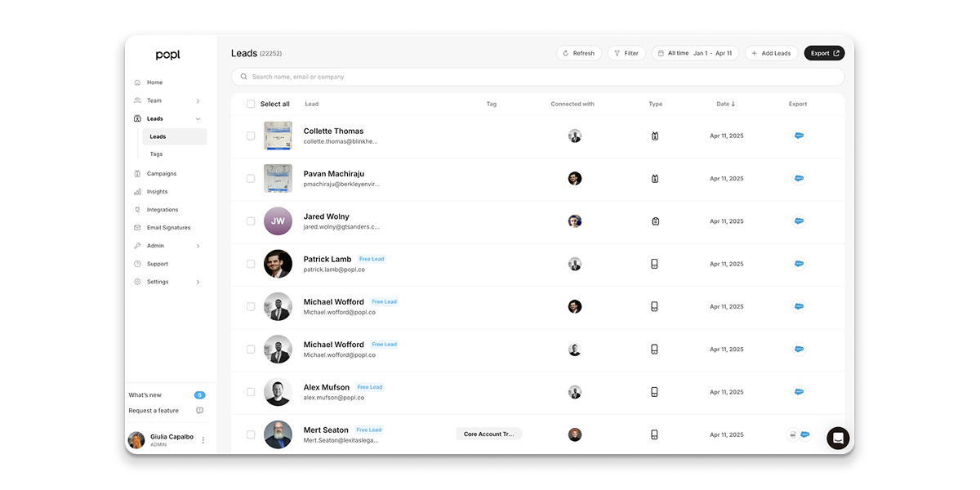980x490 pixels.
Task: Tick the checkbox on Patrick Lamb's row
Action: (x=251, y=264)
